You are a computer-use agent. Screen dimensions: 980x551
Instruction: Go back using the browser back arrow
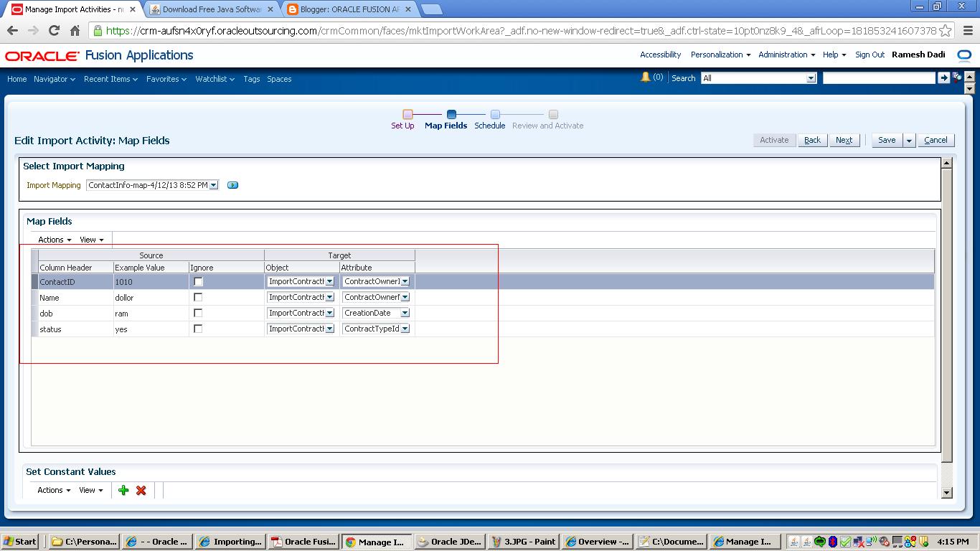[12, 31]
